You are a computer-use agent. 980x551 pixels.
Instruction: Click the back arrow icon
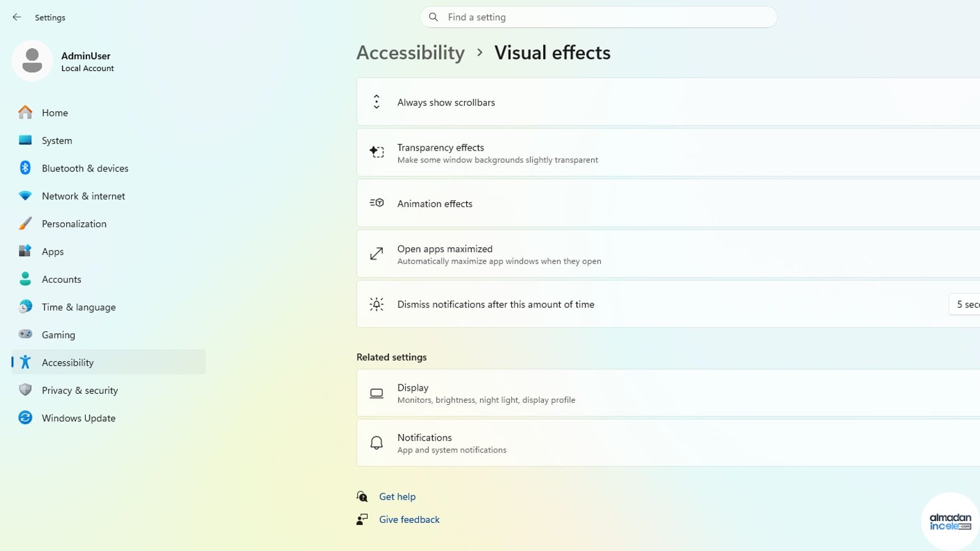click(x=17, y=17)
